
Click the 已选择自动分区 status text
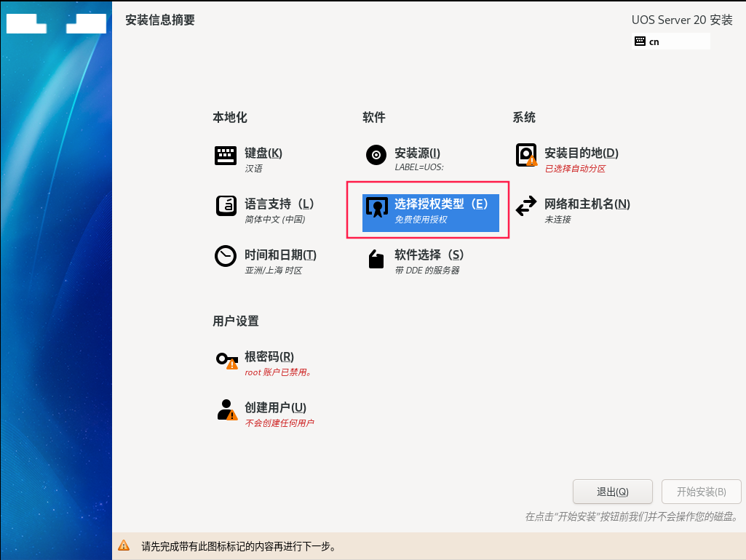click(575, 169)
